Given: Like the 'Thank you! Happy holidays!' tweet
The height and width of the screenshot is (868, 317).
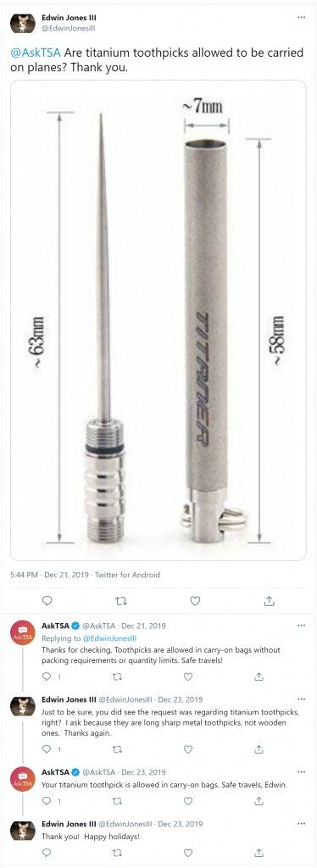Looking at the screenshot, I should point(188,853).
